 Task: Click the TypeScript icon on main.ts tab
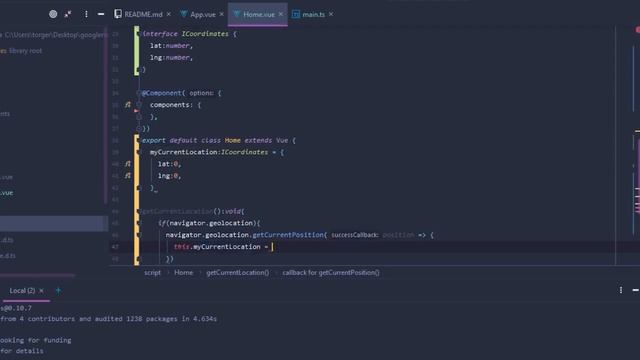[296, 14]
